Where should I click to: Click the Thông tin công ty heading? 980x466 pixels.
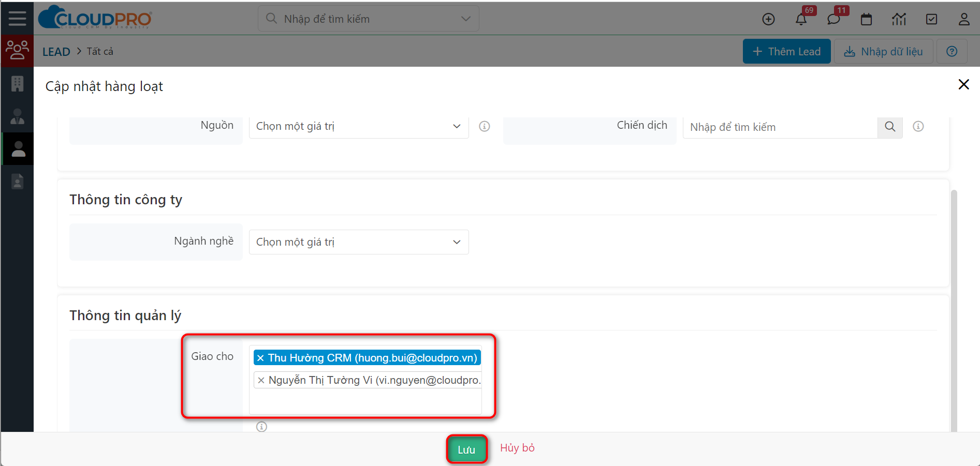click(126, 200)
